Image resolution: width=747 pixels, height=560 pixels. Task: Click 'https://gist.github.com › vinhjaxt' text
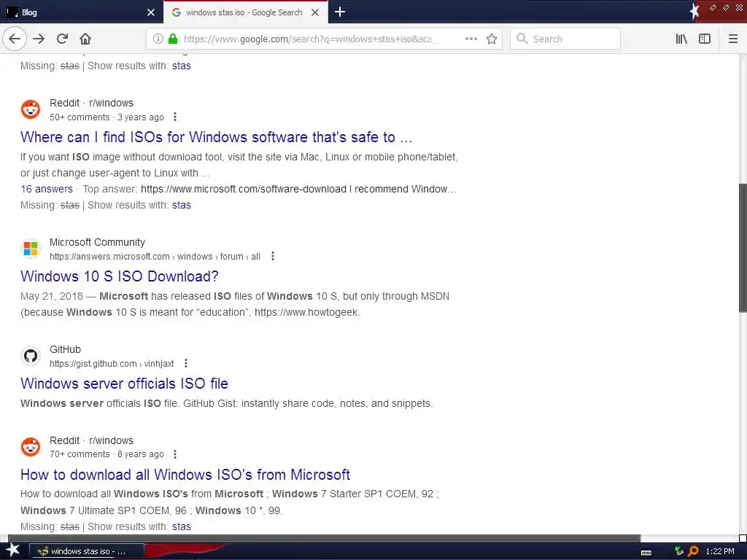(x=112, y=363)
